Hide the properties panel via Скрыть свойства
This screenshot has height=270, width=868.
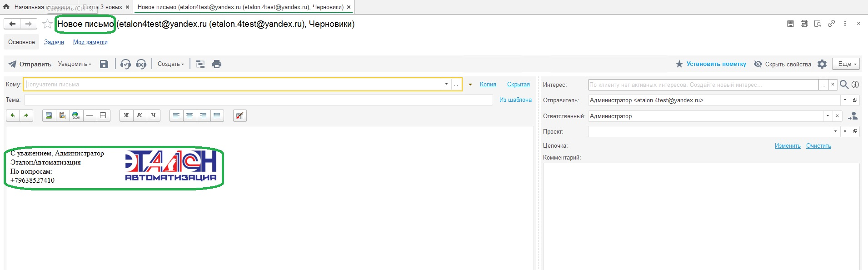783,64
